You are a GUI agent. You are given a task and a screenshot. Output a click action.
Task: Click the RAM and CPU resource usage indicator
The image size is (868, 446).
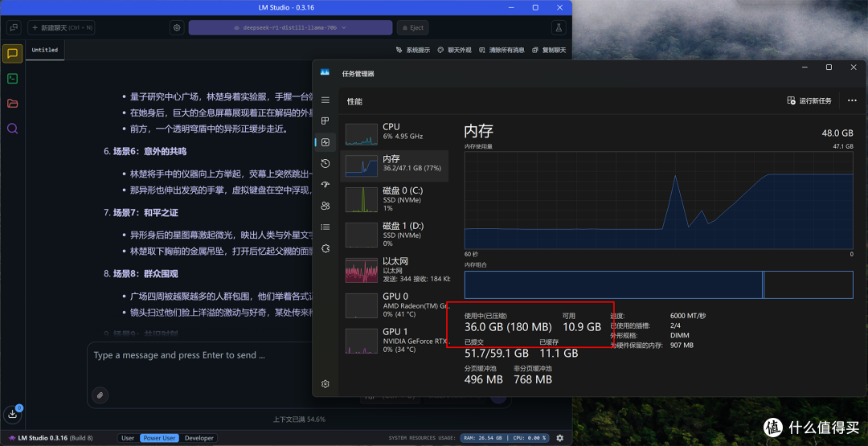[504, 438]
